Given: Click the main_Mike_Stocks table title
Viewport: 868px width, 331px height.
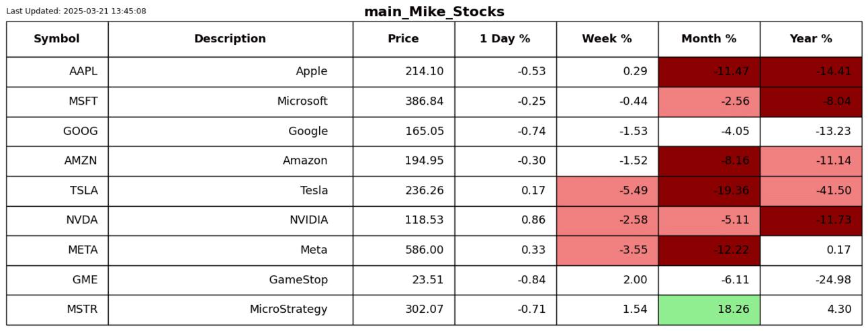Looking at the screenshot, I should 434,12.
